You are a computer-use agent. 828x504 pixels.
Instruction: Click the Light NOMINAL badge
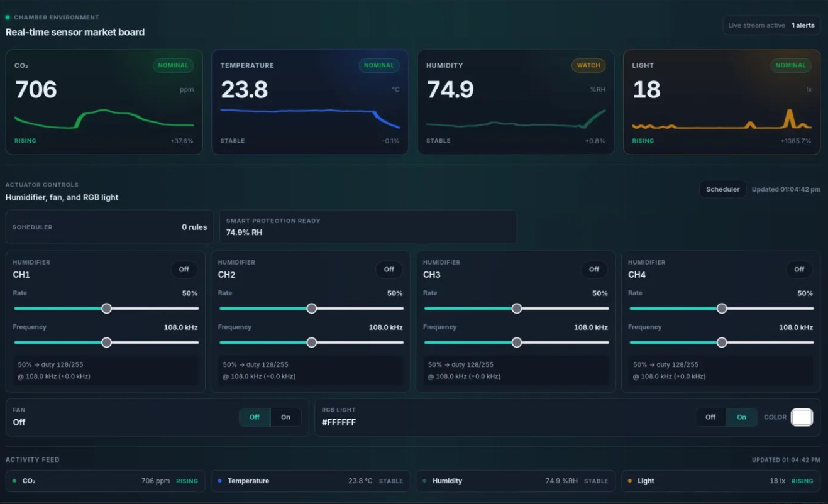791,65
